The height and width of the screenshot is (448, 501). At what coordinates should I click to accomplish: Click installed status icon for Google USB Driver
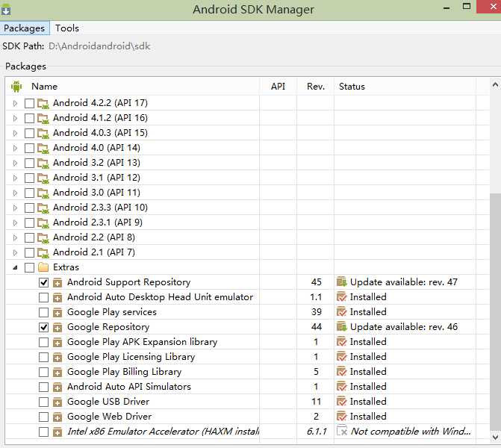pyautogui.click(x=341, y=402)
